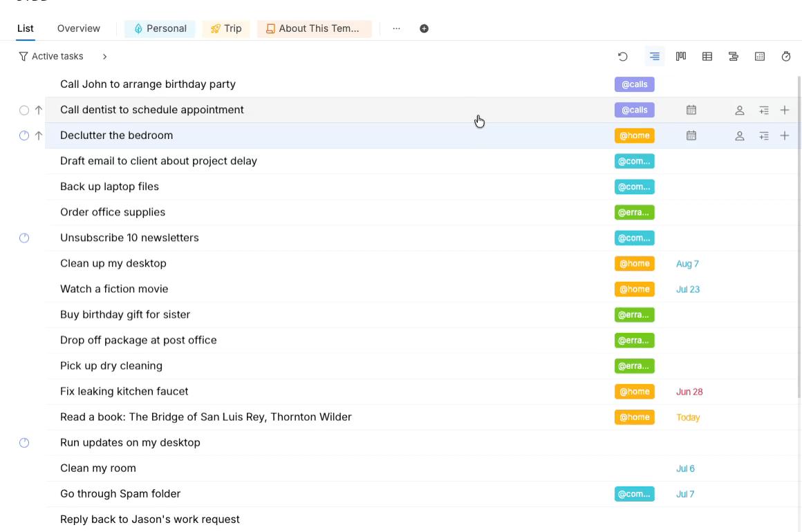Click the @erra tag on Drop off package row
This screenshot has width=802, height=532.
coord(634,341)
